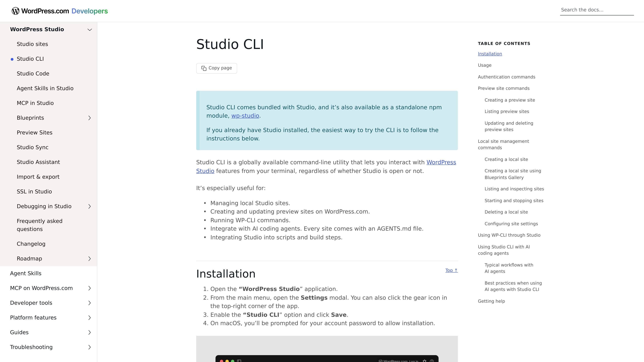Jump to Installation in table of contents
Screen dimensions: 644x362
click(x=490, y=54)
